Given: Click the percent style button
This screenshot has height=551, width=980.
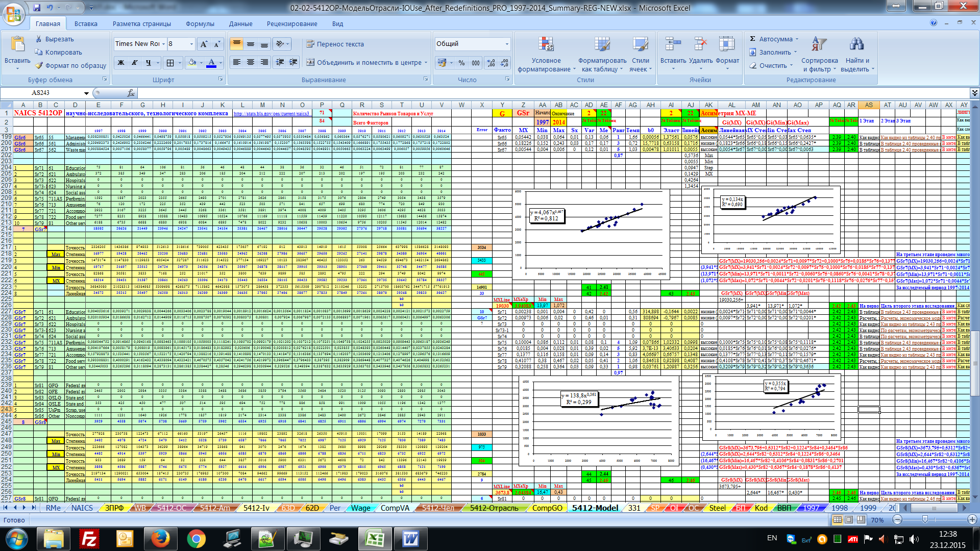Looking at the screenshot, I should point(461,63).
